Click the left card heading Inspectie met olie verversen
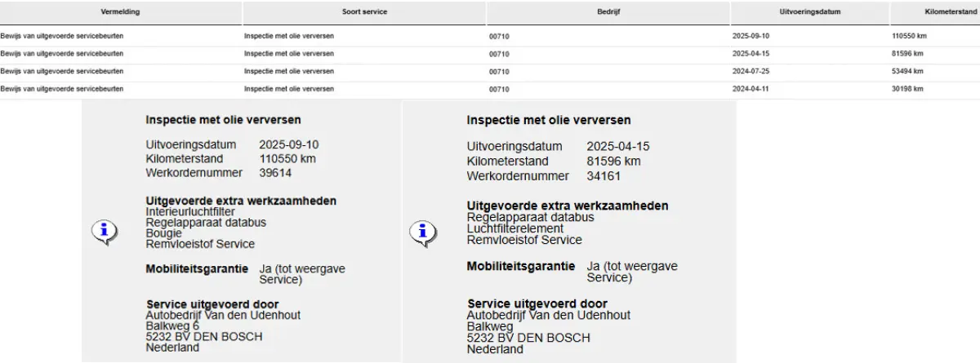 (x=223, y=120)
